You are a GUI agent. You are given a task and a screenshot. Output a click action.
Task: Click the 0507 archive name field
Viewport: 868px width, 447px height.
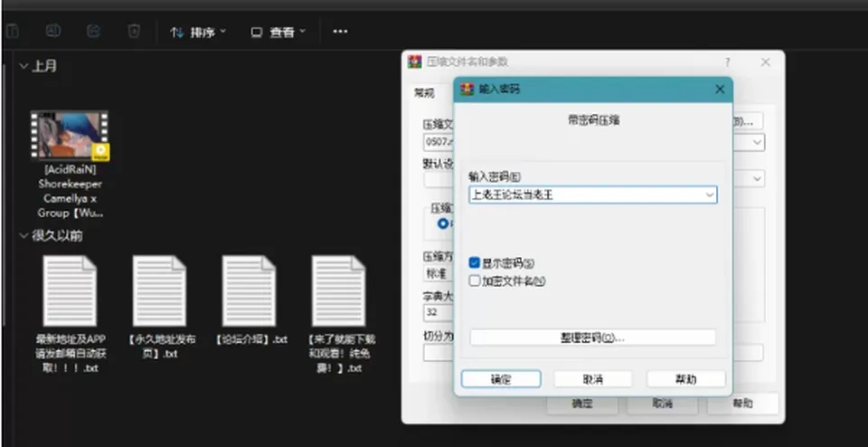(x=439, y=142)
